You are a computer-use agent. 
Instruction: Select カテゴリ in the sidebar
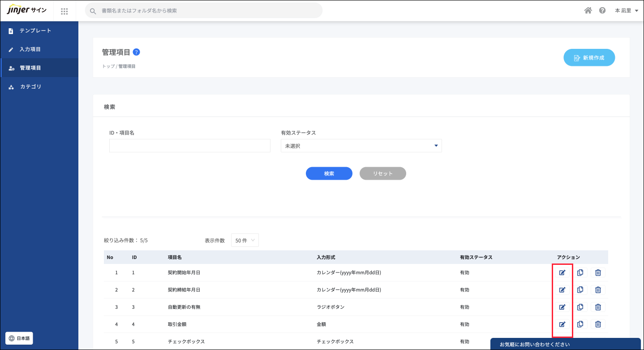tap(30, 86)
